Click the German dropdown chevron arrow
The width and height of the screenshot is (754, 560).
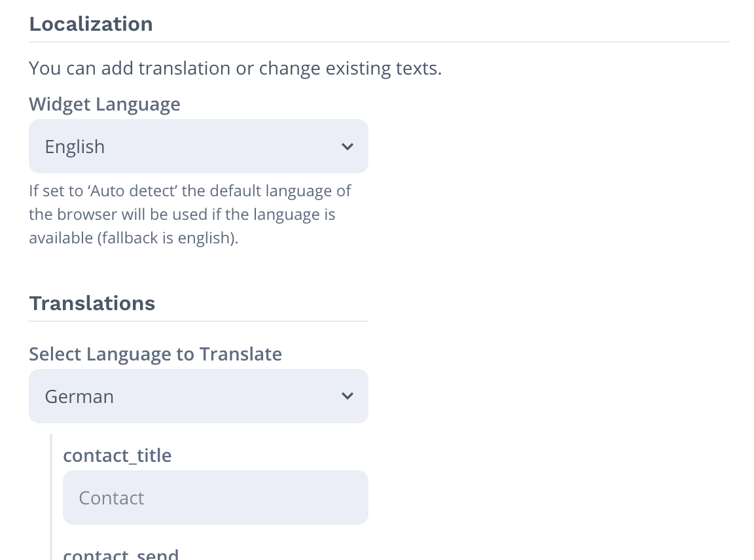coord(348,396)
